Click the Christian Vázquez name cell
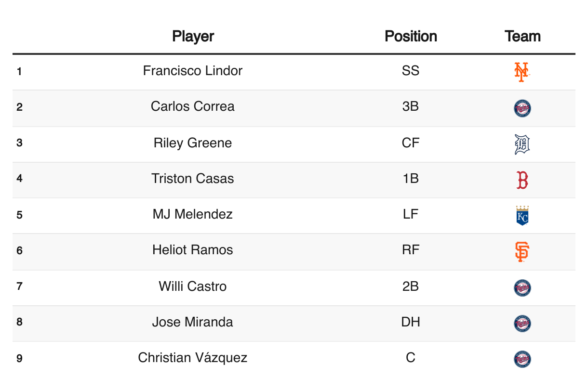The image size is (588, 390). pyautogui.click(x=193, y=358)
